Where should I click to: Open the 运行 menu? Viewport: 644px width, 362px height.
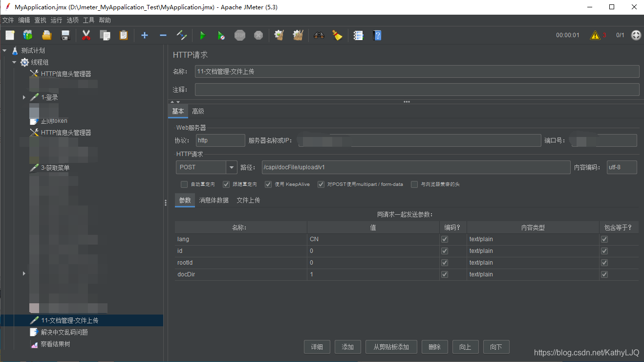click(x=56, y=20)
